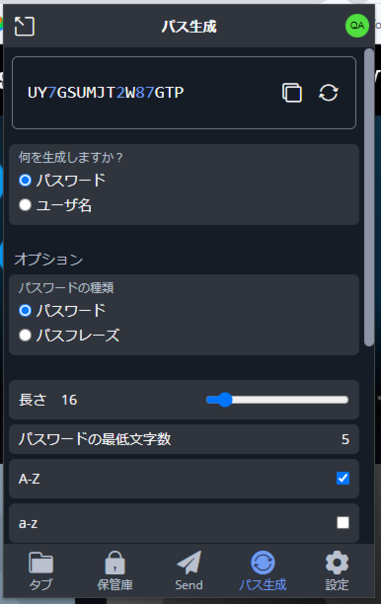381x604 pixels.
Task: Click the generated password text UY7GSUMJT2W87GTP
Action: (106, 92)
